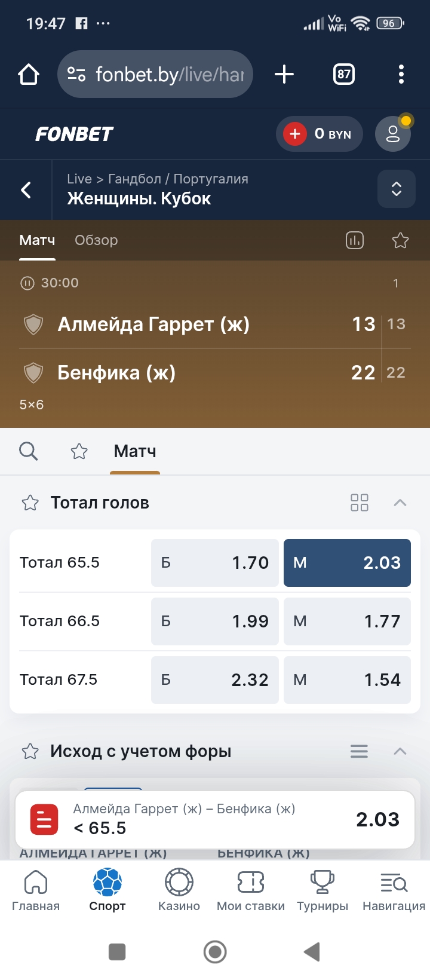Deselect Total 65.5 under 2.03 odds
Viewport: 430px width, 980px height.
347,563
